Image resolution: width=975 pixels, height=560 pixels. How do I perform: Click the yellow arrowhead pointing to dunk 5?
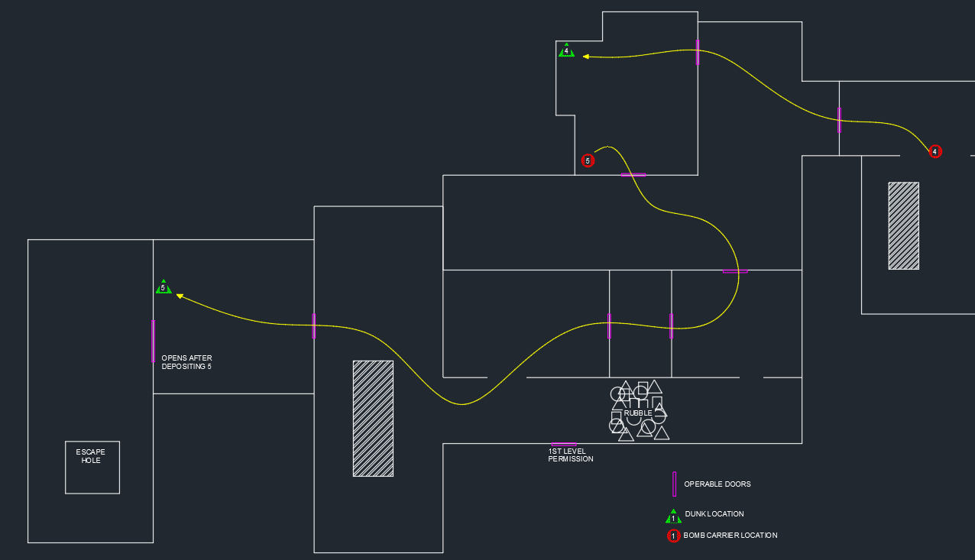(x=180, y=296)
